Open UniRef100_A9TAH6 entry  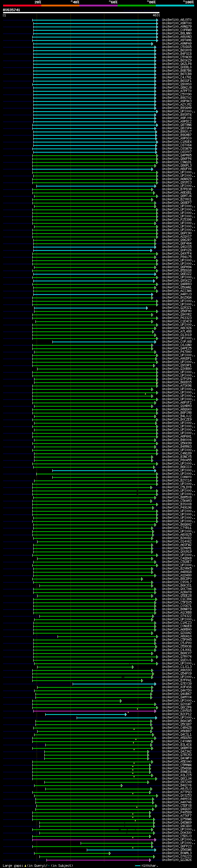(177, 40)
